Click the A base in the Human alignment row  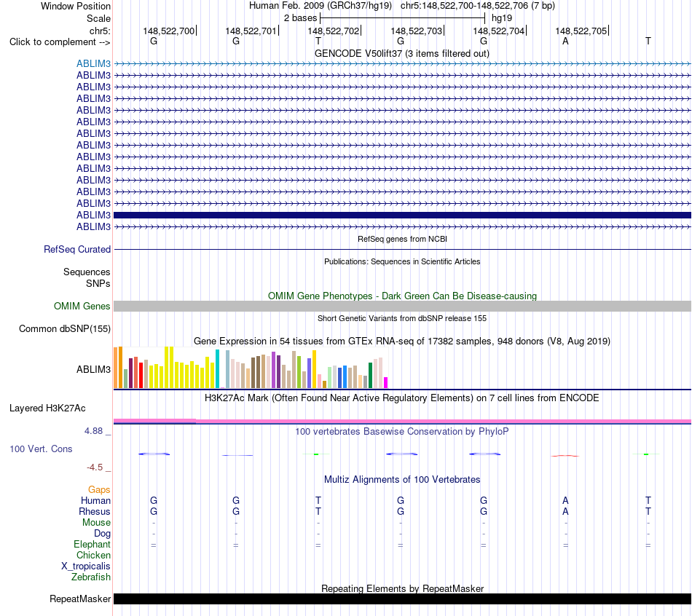565,500
